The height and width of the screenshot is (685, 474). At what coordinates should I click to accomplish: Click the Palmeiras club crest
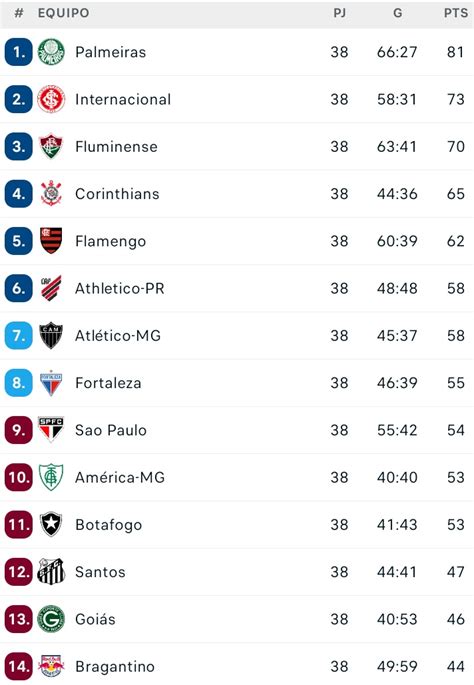pyautogui.click(x=51, y=52)
